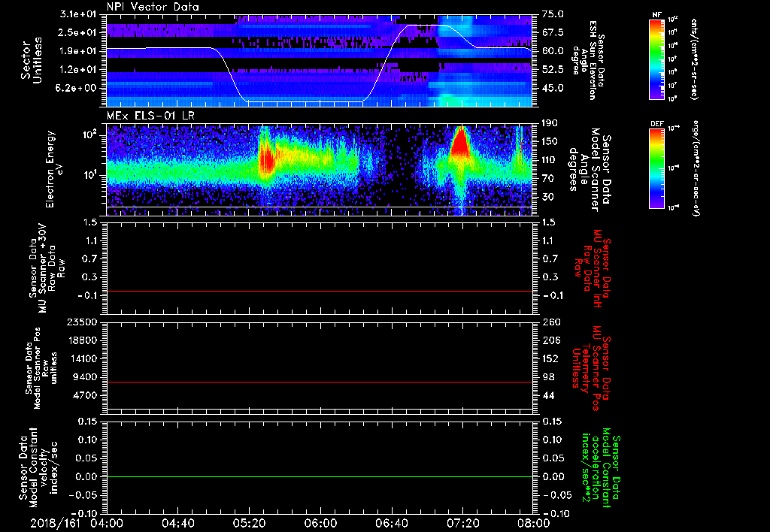Click the 44 telemetry tick label
Viewport: 770px width, 532px height.
547,395
